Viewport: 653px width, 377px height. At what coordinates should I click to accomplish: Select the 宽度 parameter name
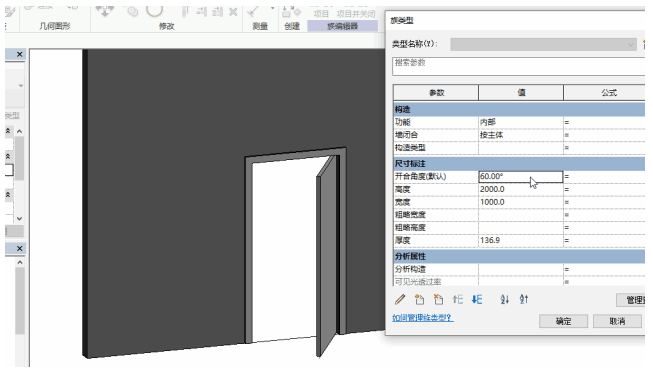pos(403,202)
